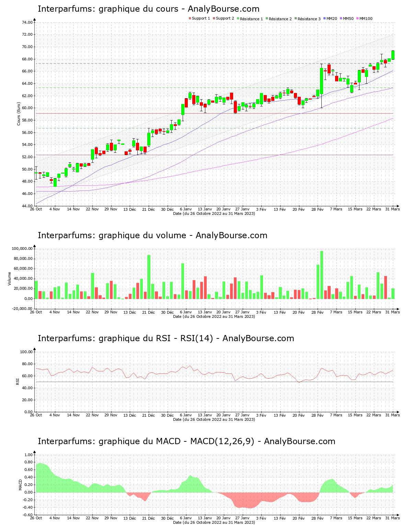Click the 74.00 price axis value
The width and height of the screenshot is (412, 532).
point(27,22)
